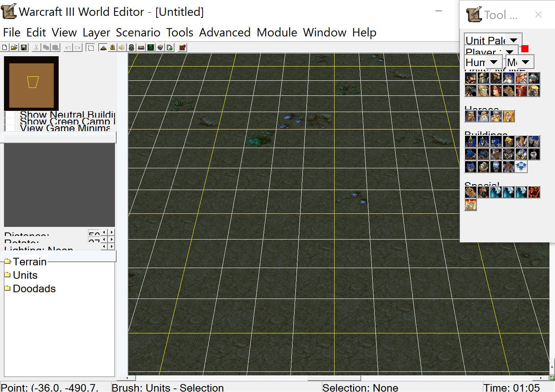
Task: Save the map using the floppy disk icon
Action: (24, 48)
